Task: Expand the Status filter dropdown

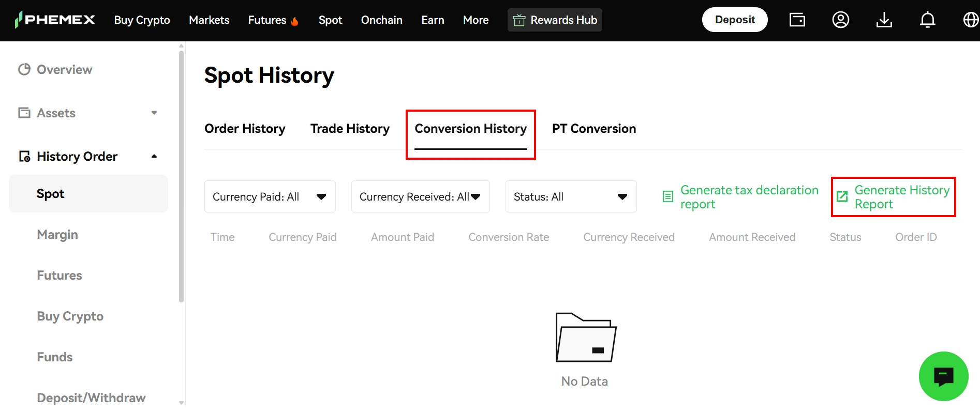Action: tap(571, 196)
